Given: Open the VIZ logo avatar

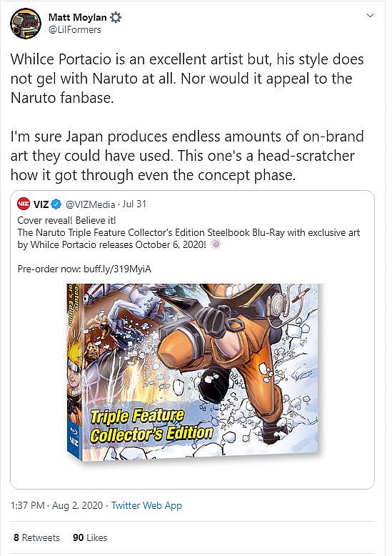Looking at the screenshot, I should [24, 204].
